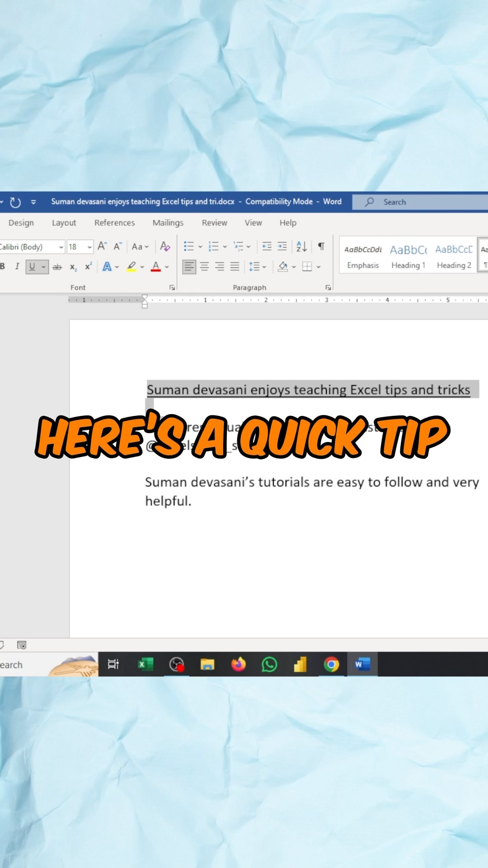Apply the Heading 2 style

click(x=454, y=256)
